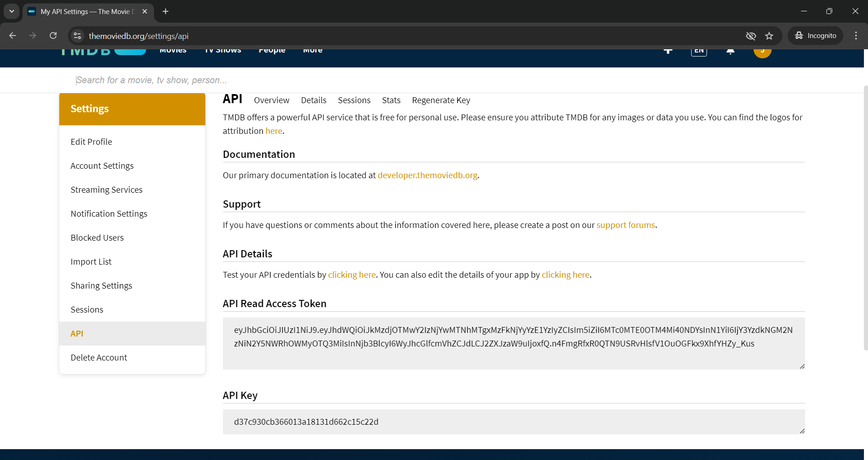Expand the tab search chevron
Screen dimensions: 868x460
coord(11,11)
